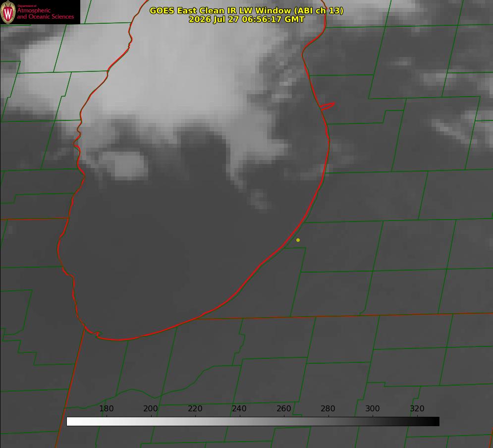The image size is (493, 448).
Task: Click the 280 label on the colorbar
Action: [x=328, y=408]
